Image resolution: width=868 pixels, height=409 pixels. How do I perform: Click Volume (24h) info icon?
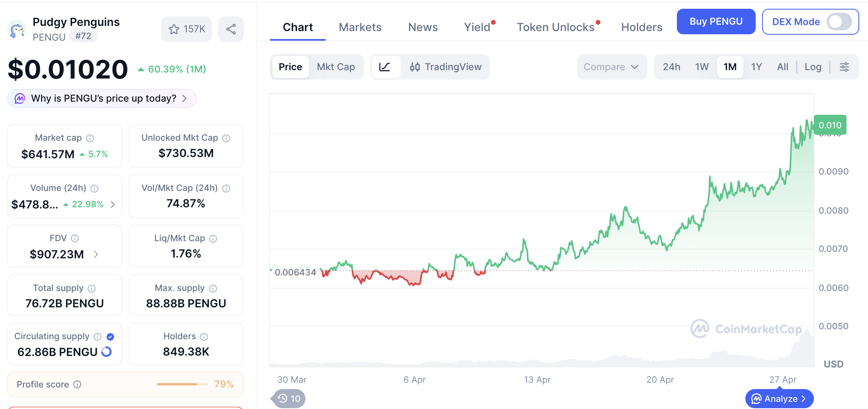(94, 188)
